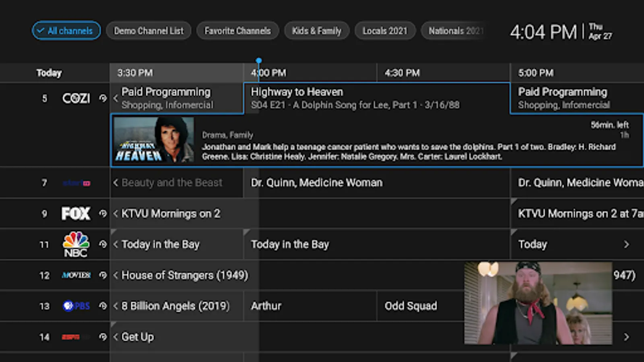This screenshot has height=362, width=644.
Task: Click the NBC peacock logo
Action: 76,244
